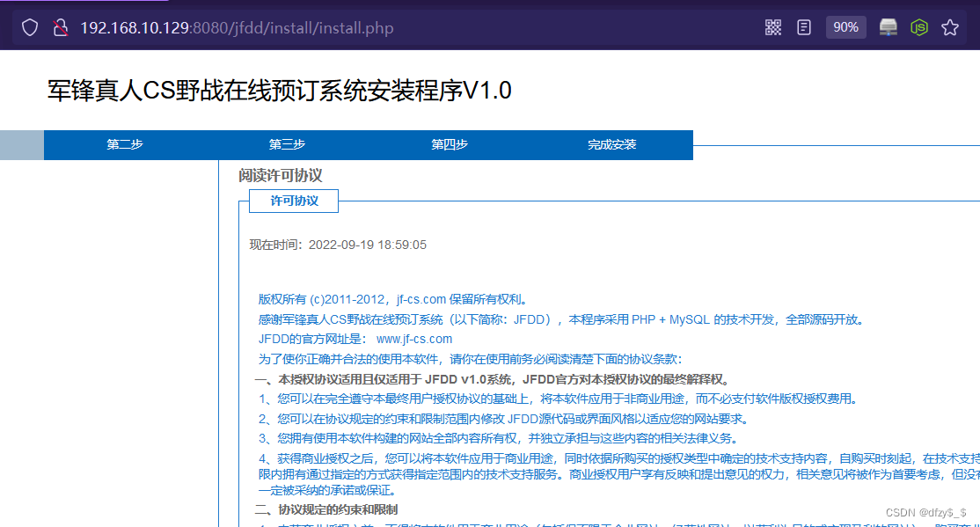The image size is (980, 527).
Task: Click the zoom 90% indicator to reset zoom
Action: point(845,26)
